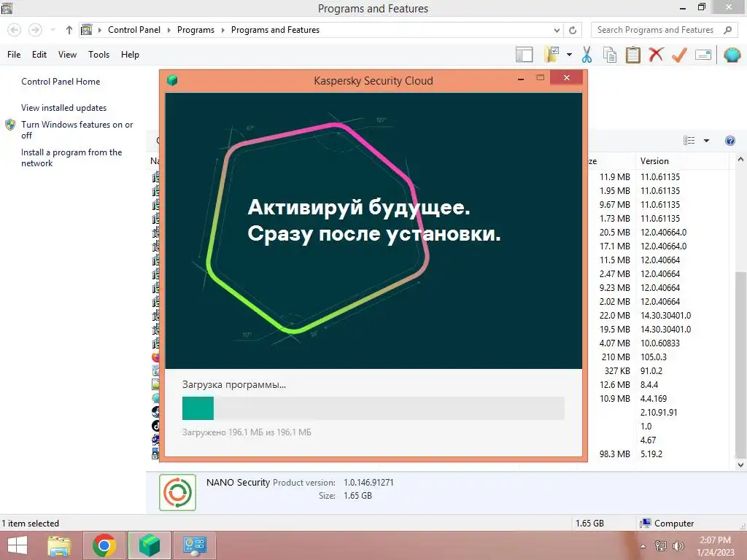Select version 105.0.3 cell
Screen dimensions: 747x560
pos(654,357)
